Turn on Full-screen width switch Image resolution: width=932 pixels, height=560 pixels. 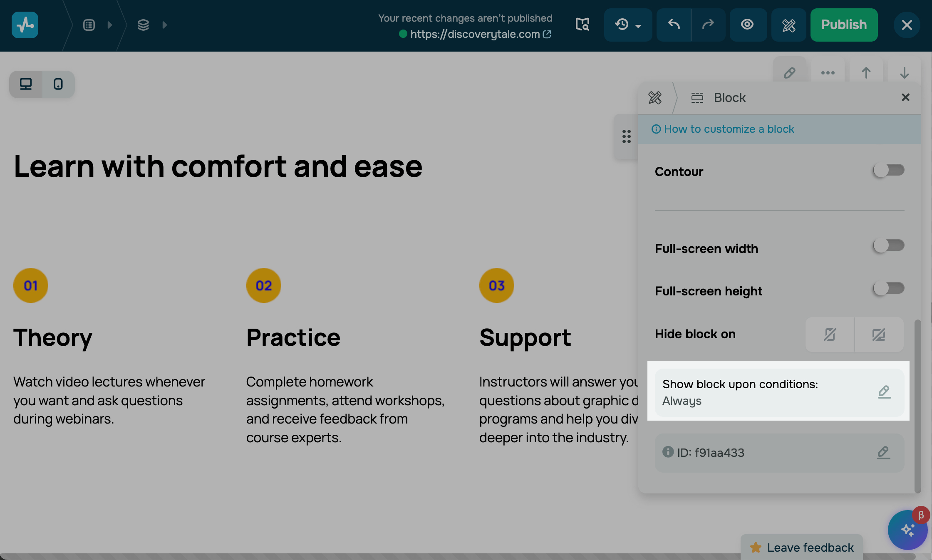pyautogui.click(x=888, y=246)
